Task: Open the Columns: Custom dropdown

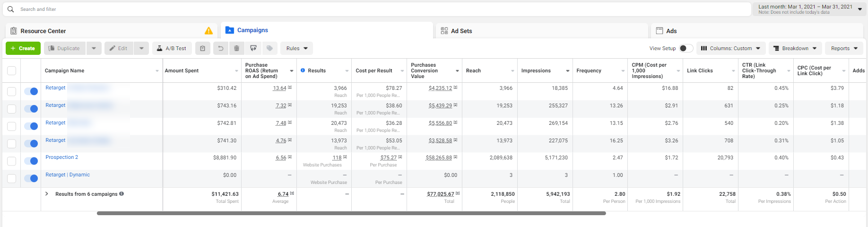Action: pos(730,48)
